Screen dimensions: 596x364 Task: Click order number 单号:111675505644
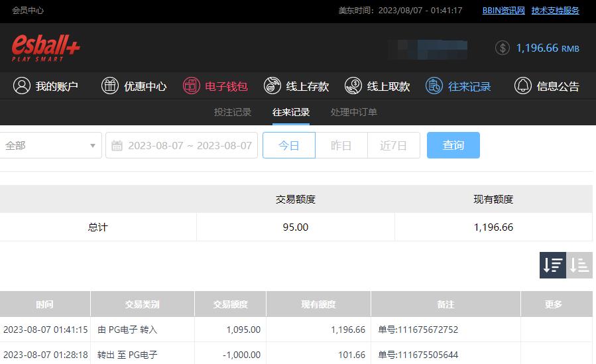point(418,355)
